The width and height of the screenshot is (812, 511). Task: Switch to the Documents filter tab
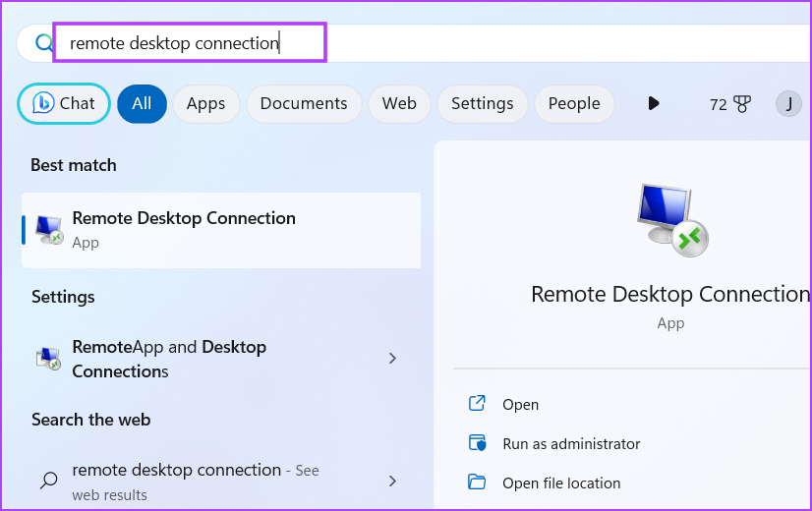(x=304, y=103)
